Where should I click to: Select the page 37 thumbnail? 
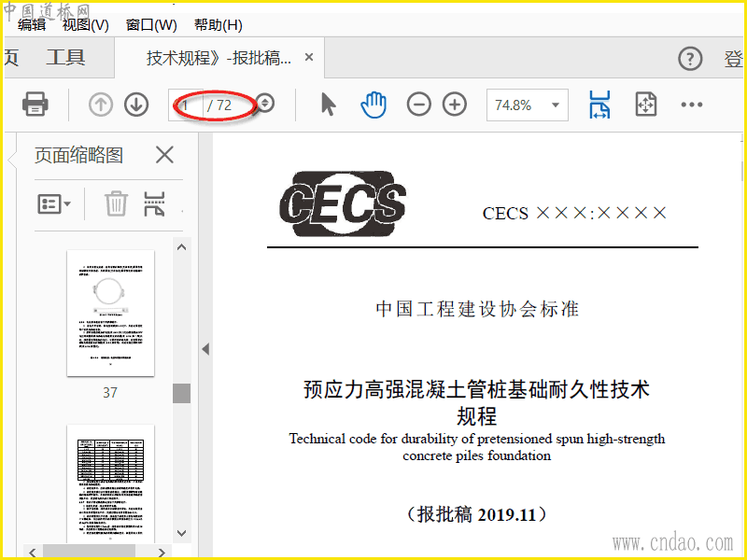point(110,313)
